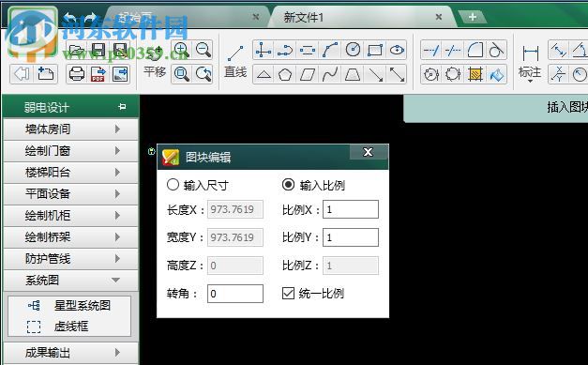Image resolution: width=588 pixels, height=365 pixels.
Task: Select the double-headed arrow tool icon
Action: click(x=397, y=74)
